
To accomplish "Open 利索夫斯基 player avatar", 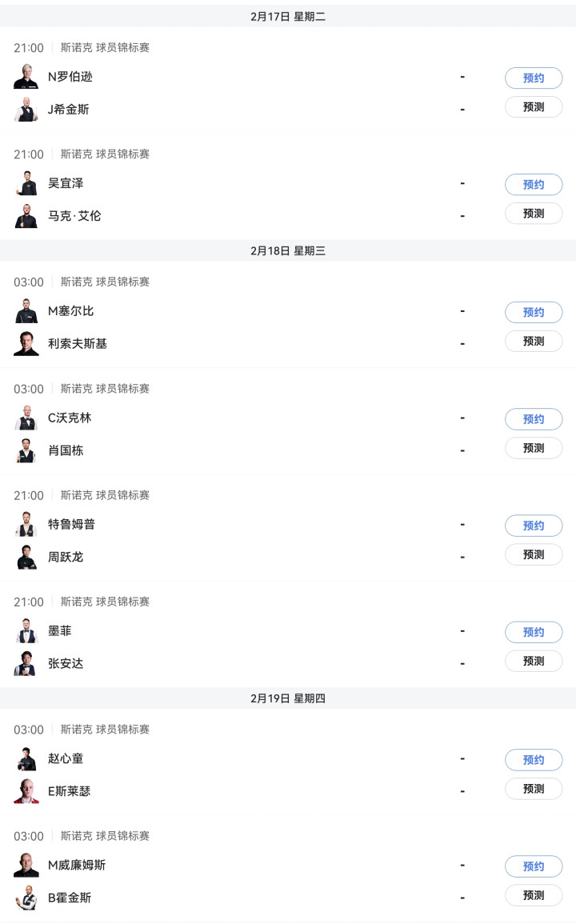I will coord(26,343).
